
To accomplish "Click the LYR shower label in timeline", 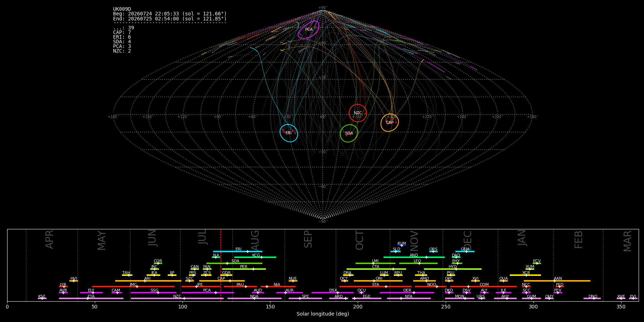I will (63, 285).
